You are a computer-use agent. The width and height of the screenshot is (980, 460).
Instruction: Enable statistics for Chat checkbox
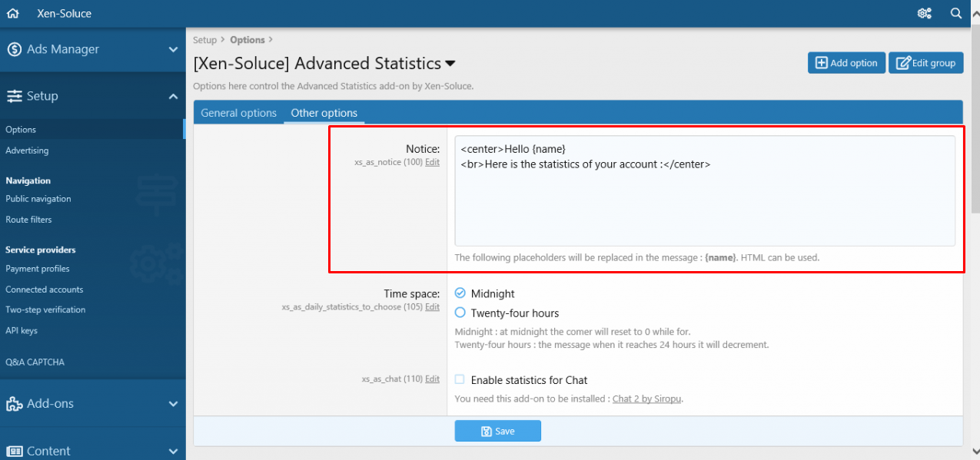[460, 379]
